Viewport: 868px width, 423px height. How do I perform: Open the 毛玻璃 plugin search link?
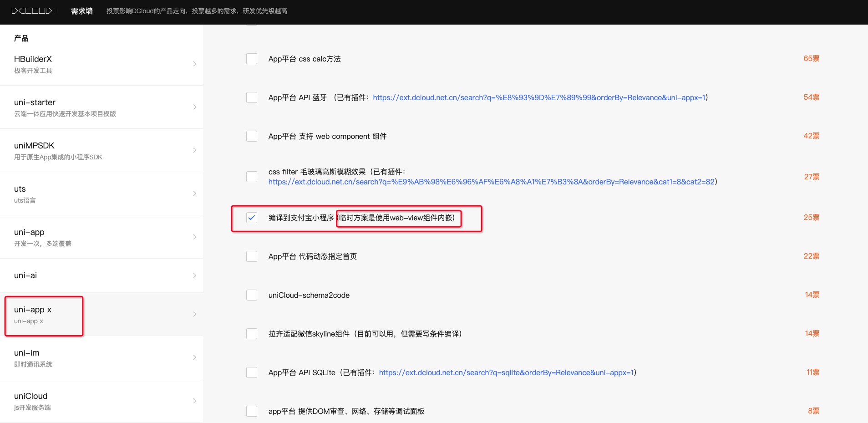point(492,182)
